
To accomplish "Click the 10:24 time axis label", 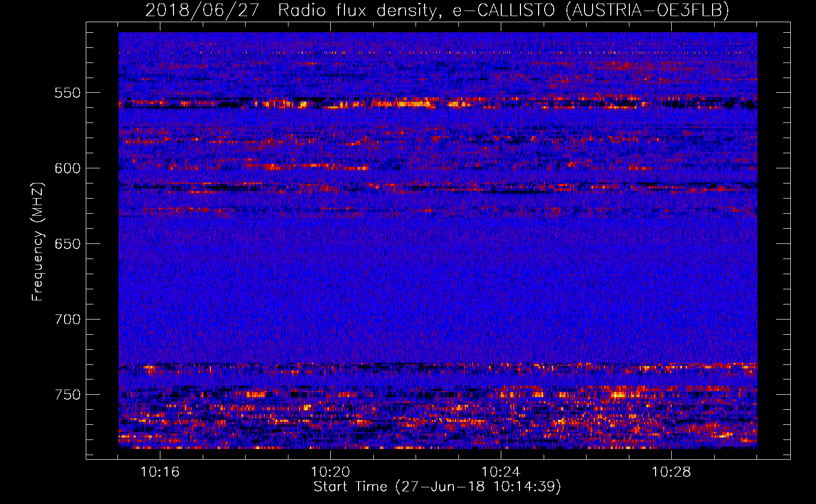I will [x=501, y=472].
